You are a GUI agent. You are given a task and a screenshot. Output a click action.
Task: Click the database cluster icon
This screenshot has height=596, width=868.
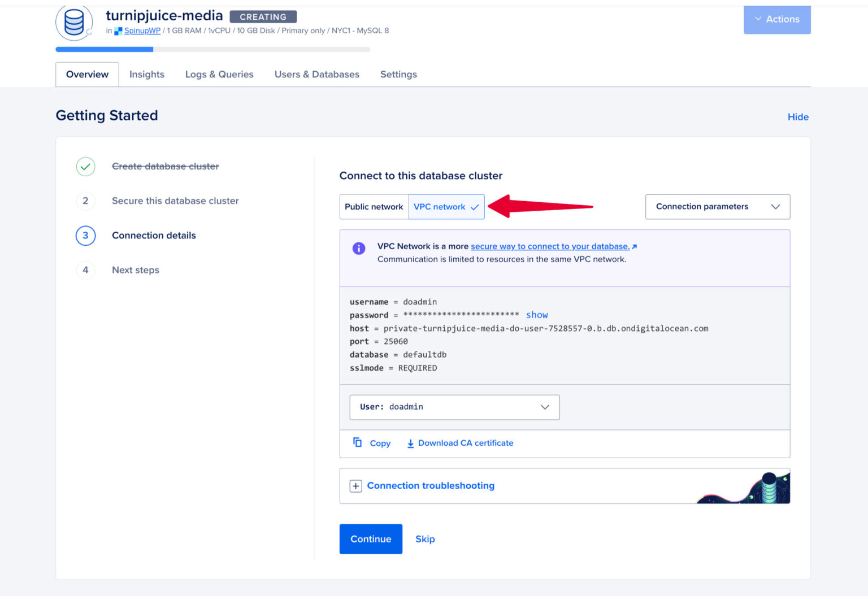pos(73,23)
